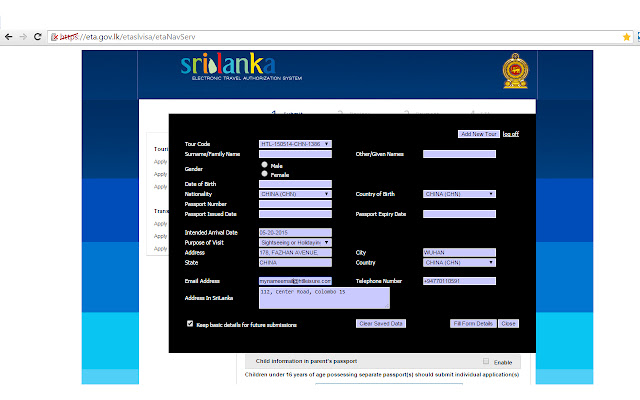Reload the page with refresh icon

coord(39,36)
